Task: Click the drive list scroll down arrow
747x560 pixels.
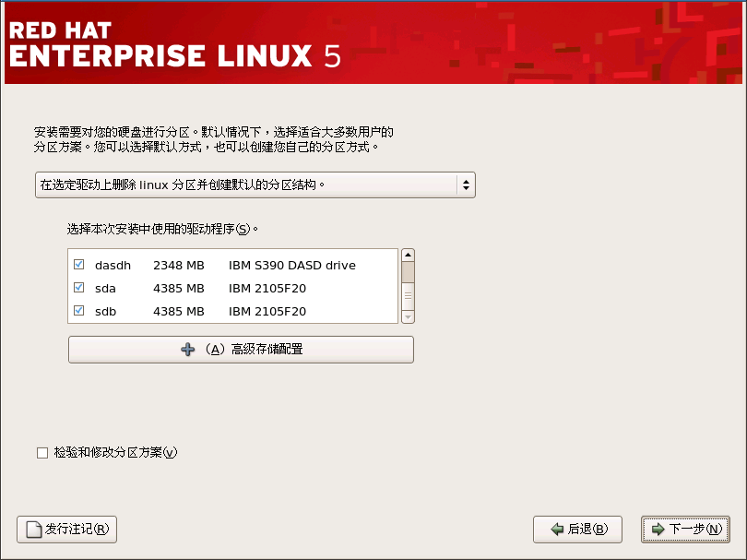Action: (x=408, y=317)
